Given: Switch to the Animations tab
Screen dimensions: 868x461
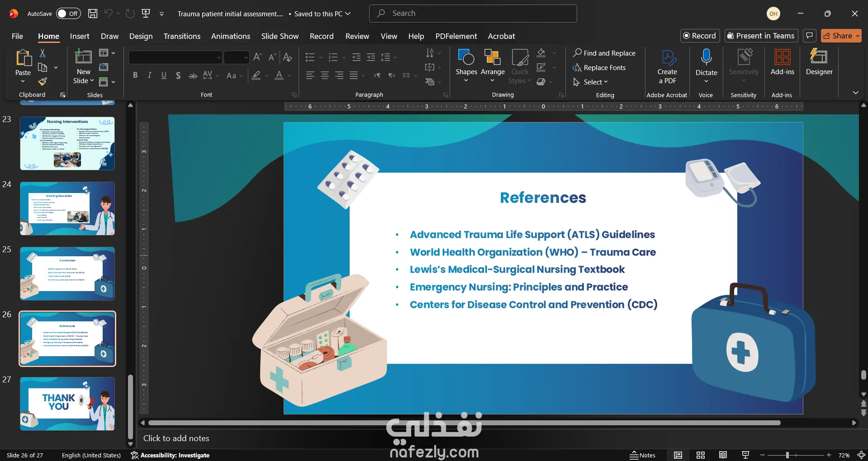Looking at the screenshot, I should [x=231, y=36].
